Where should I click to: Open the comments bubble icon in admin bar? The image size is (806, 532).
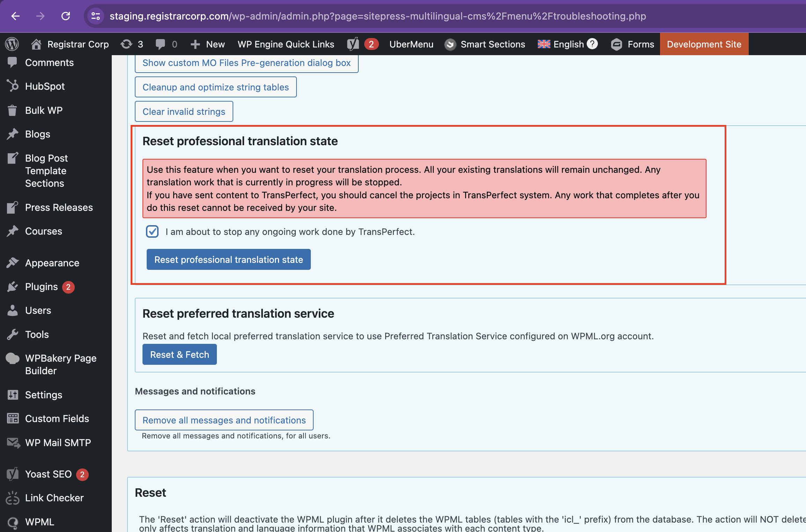pos(160,44)
